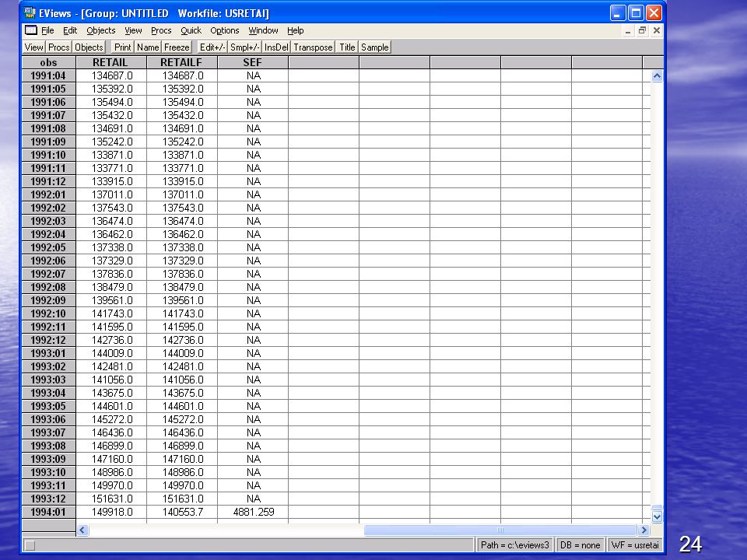Image resolution: width=747 pixels, height=560 pixels.
Task: Click the Procs toolbar button
Action: pos(59,47)
